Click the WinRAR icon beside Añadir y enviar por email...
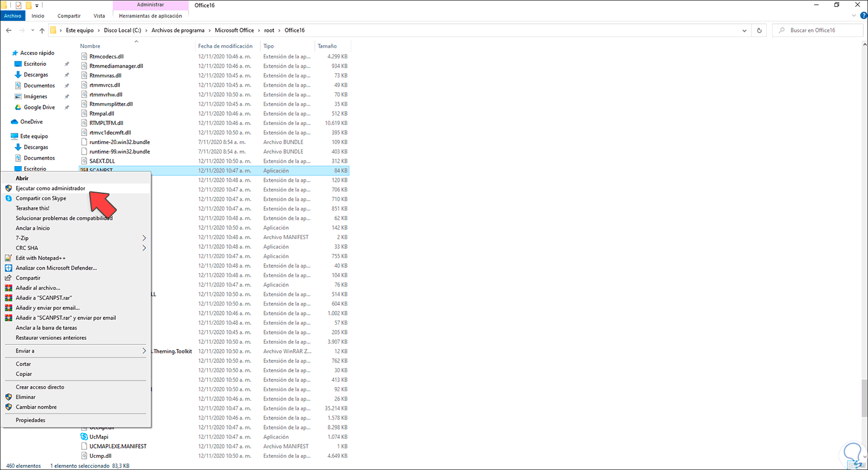 [9, 307]
